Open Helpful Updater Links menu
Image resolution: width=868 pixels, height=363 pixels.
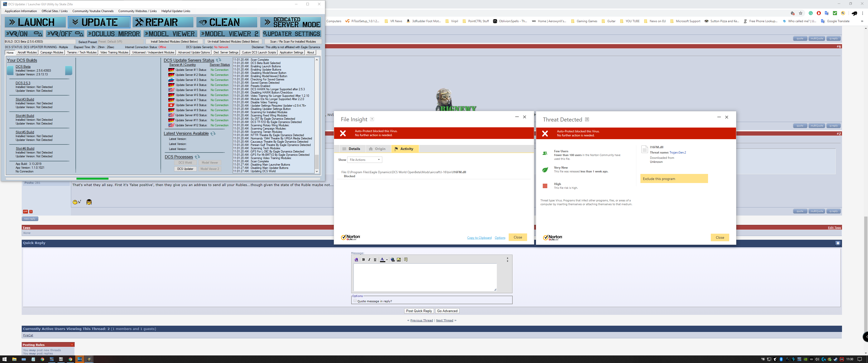[x=176, y=11]
